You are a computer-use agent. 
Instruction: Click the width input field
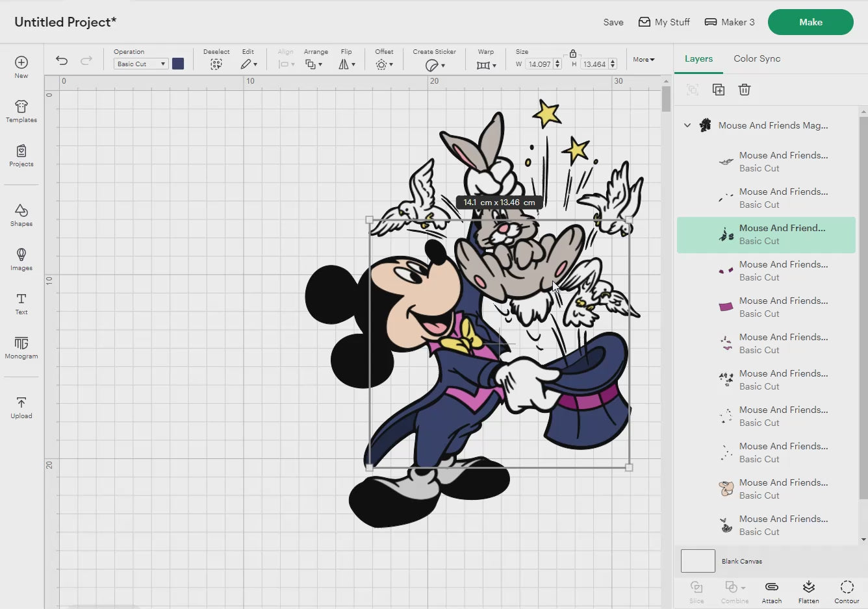pyautogui.click(x=539, y=64)
